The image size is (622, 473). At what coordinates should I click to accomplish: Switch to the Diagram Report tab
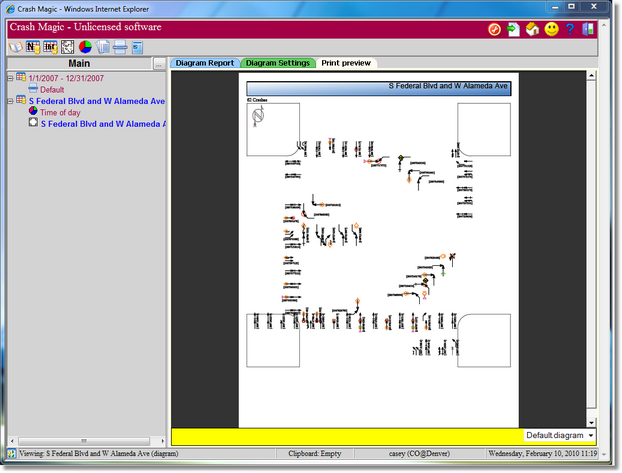(x=204, y=63)
